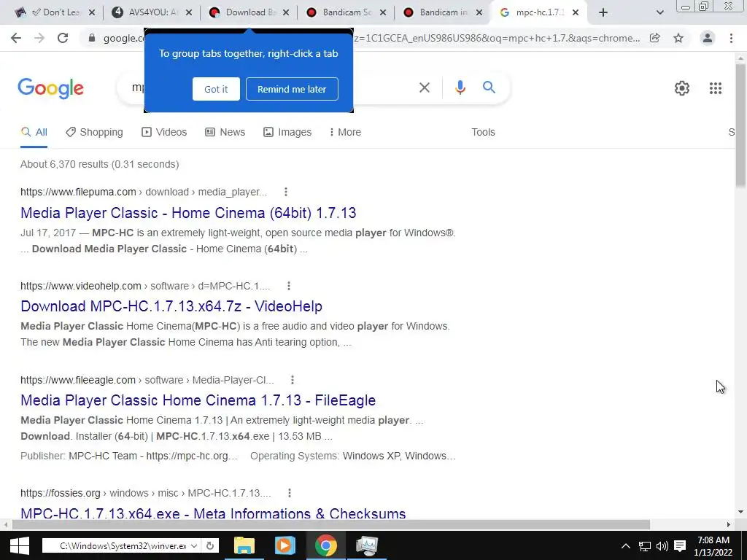Click the taskbar address input field
The width and height of the screenshot is (747, 560).
pyautogui.click(x=123, y=545)
